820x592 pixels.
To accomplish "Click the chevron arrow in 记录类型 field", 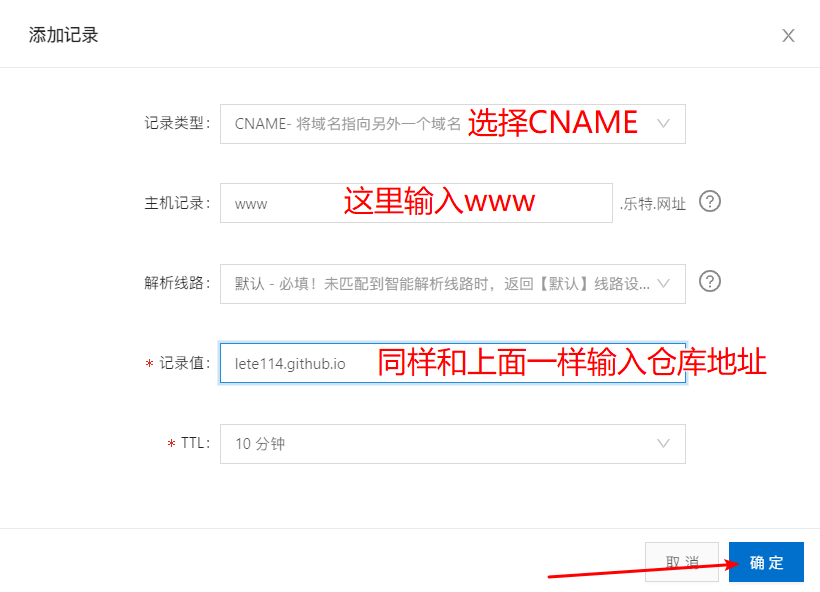I will point(663,124).
